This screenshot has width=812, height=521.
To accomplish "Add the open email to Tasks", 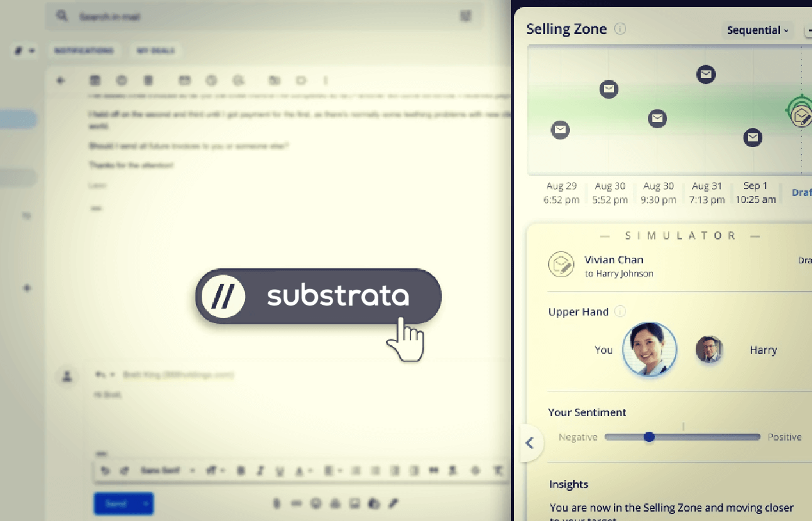I will (238, 80).
